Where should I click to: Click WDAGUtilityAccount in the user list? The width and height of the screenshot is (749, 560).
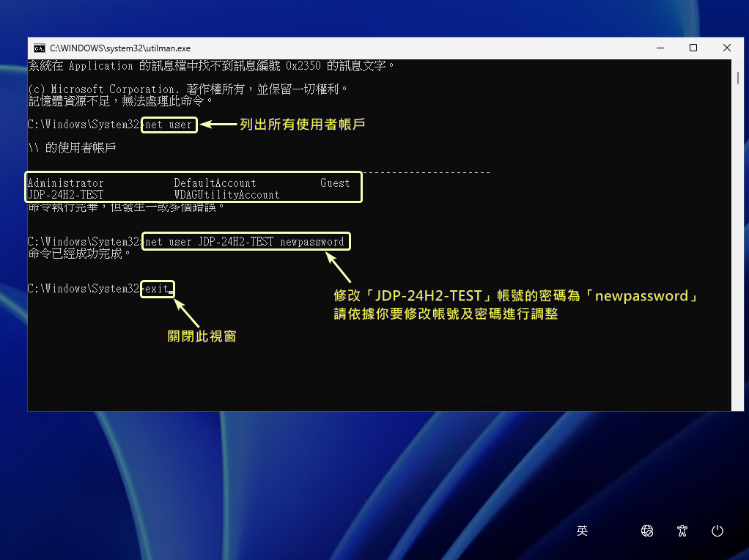coord(226,195)
